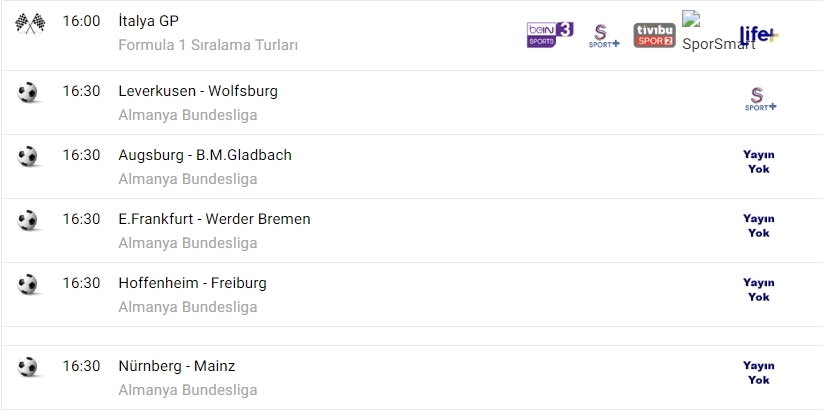Click Yayın Yok label for Augsburg match

tap(759, 162)
